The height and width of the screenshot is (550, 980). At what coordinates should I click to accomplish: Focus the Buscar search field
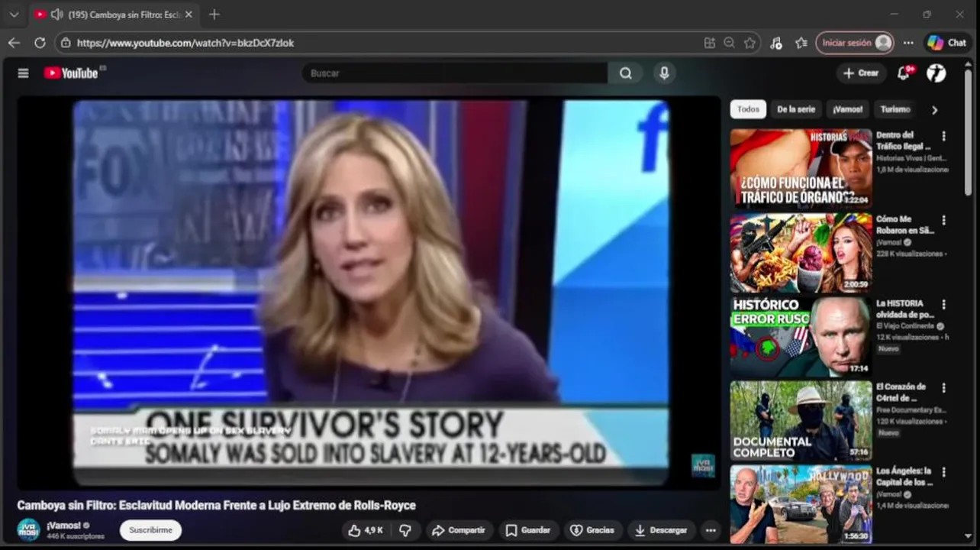pyautogui.click(x=456, y=73)
